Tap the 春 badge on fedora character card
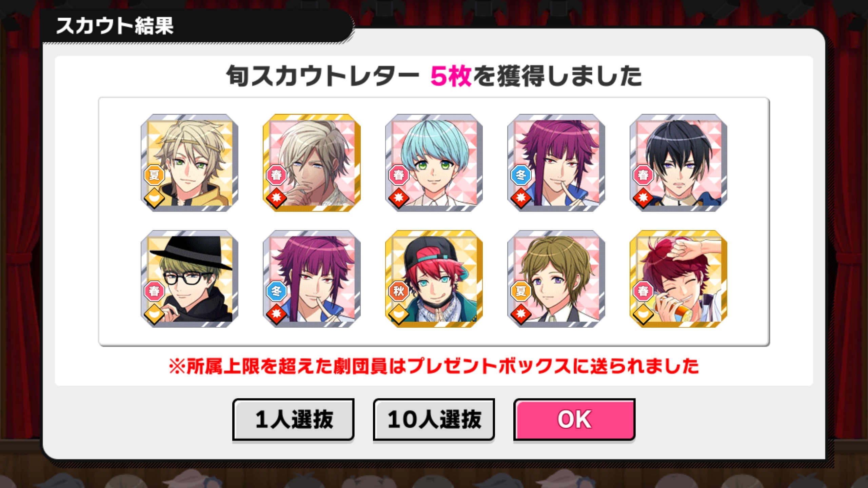This screenshot has height=488, width=868. tap(154, 291)
